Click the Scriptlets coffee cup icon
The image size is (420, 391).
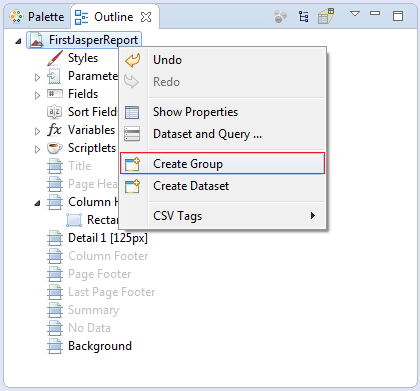click(x=55, y=148)
